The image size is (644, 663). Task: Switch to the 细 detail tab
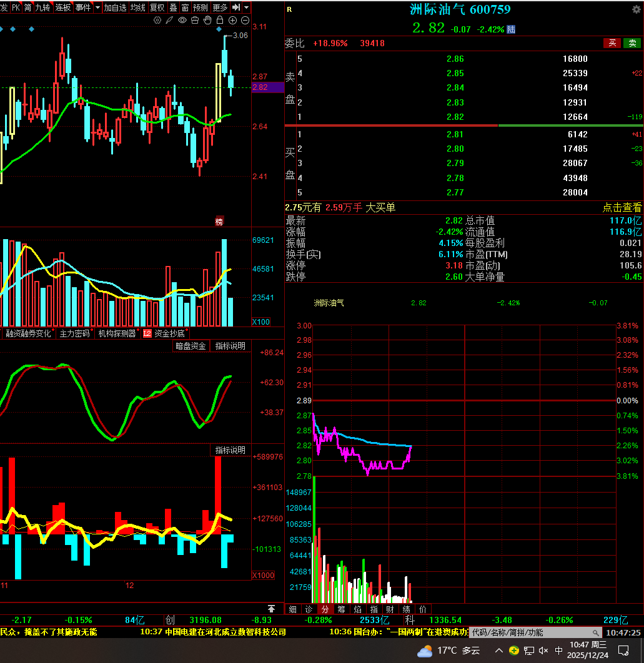(293, 609)
